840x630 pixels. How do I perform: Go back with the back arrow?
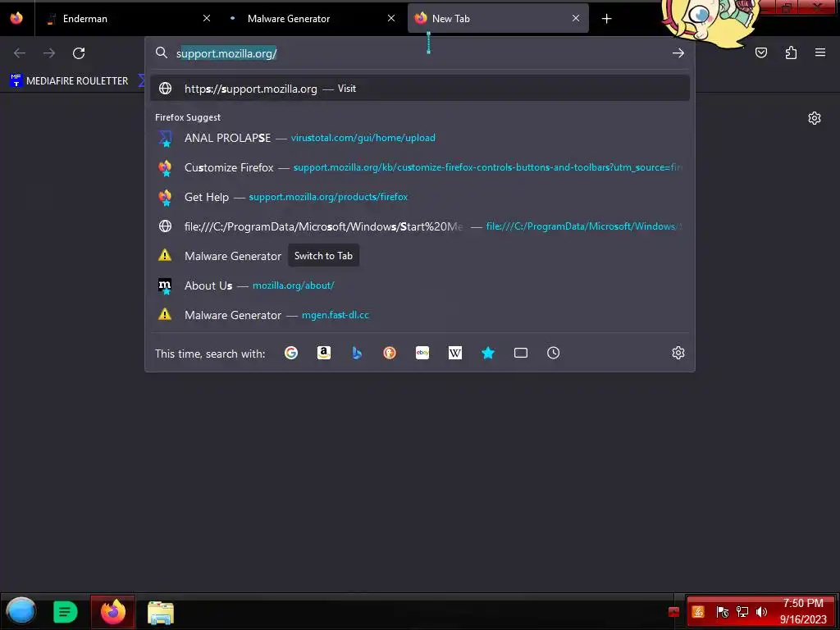pyautogui.click(x=20, y=53)
